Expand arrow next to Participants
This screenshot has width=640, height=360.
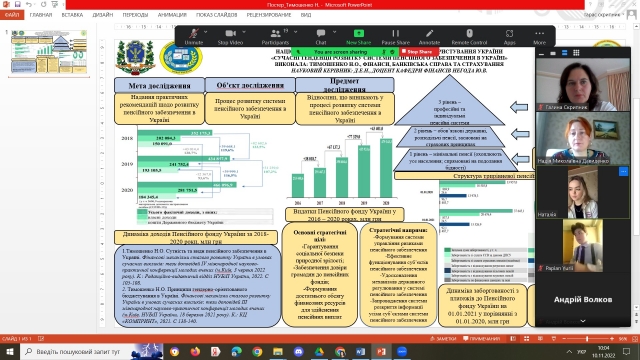(x=295, y=32)
